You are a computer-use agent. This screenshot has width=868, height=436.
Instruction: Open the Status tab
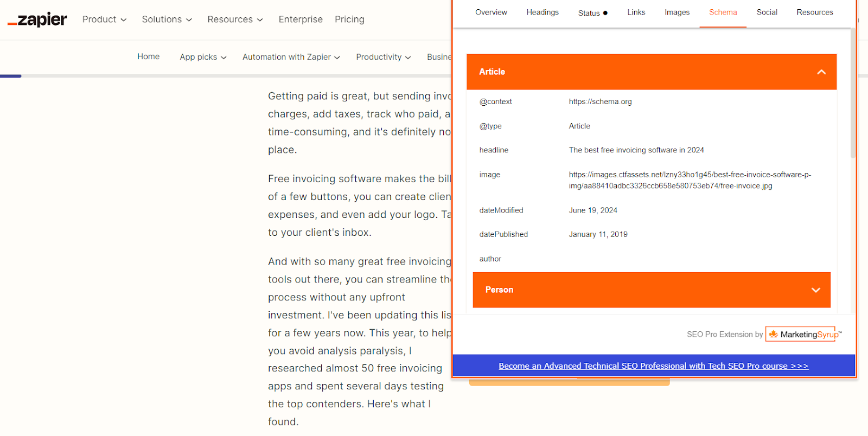point(592,13)
